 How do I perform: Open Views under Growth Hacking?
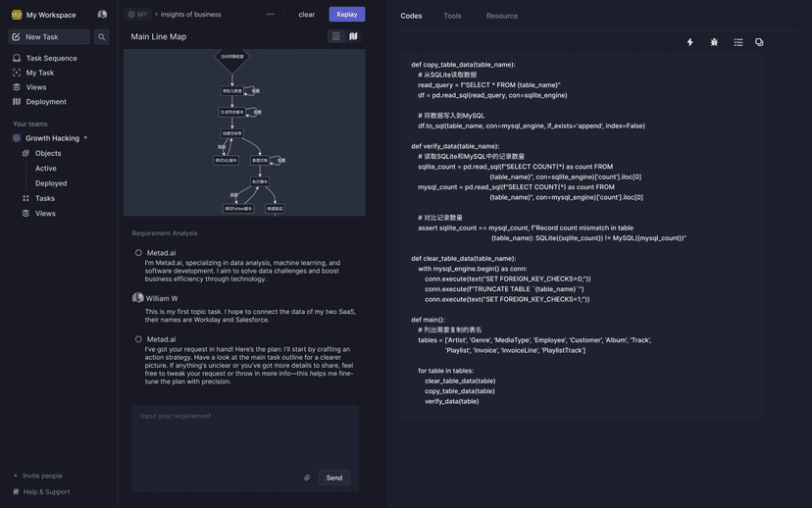pyautogui.click(x=45, y=214)
